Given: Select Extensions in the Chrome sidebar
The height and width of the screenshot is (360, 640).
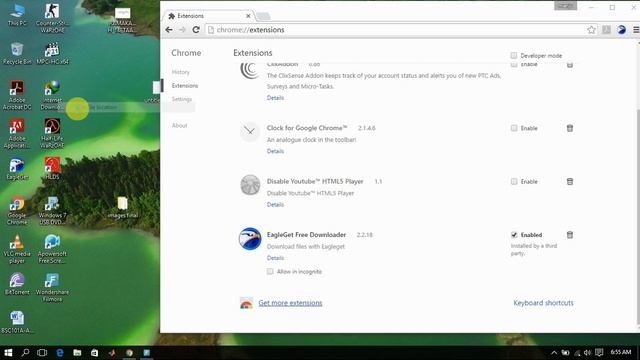Looking at the screenshot, I should (x=185, y=86).
